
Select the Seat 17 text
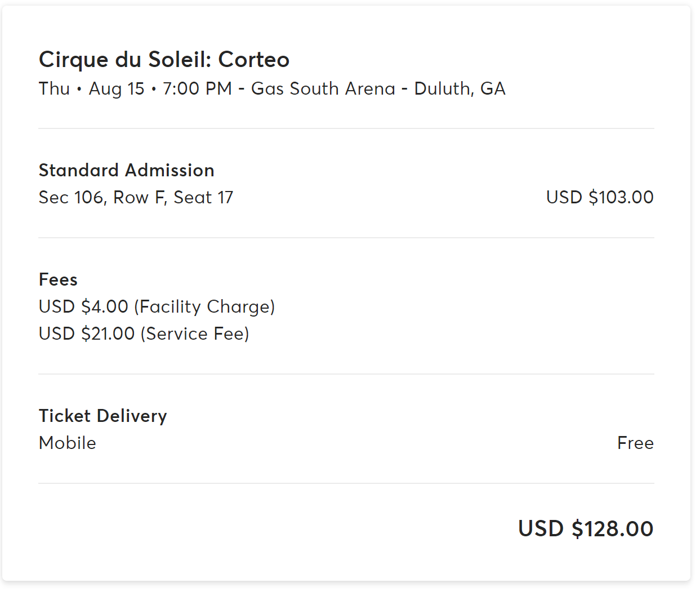(x=203, y=197)
